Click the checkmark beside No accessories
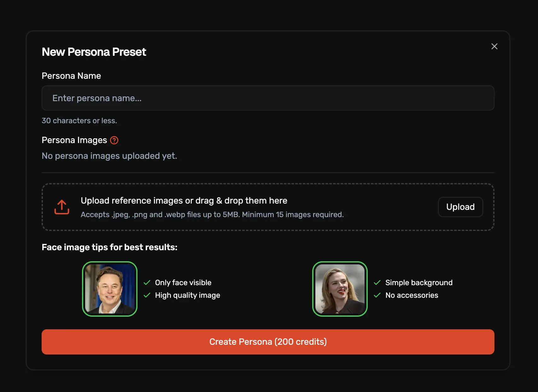538x392 pixels. point(377,295)
